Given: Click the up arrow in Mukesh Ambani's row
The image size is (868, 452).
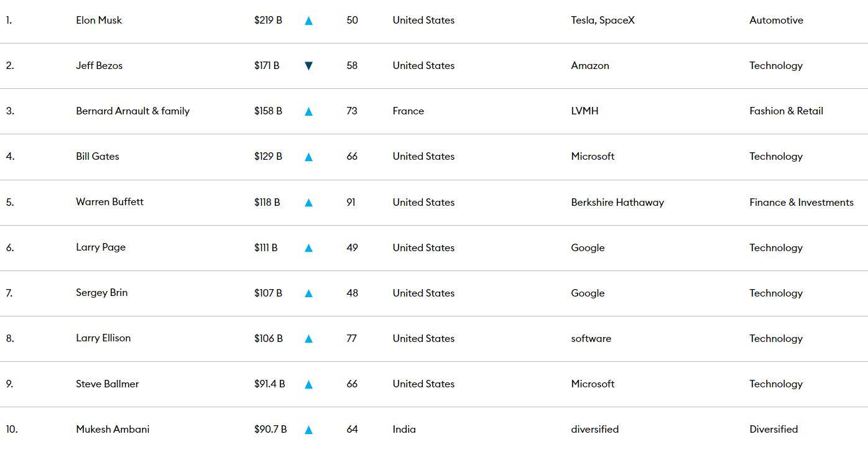Looking at the screenshot, I should (308, 429).
